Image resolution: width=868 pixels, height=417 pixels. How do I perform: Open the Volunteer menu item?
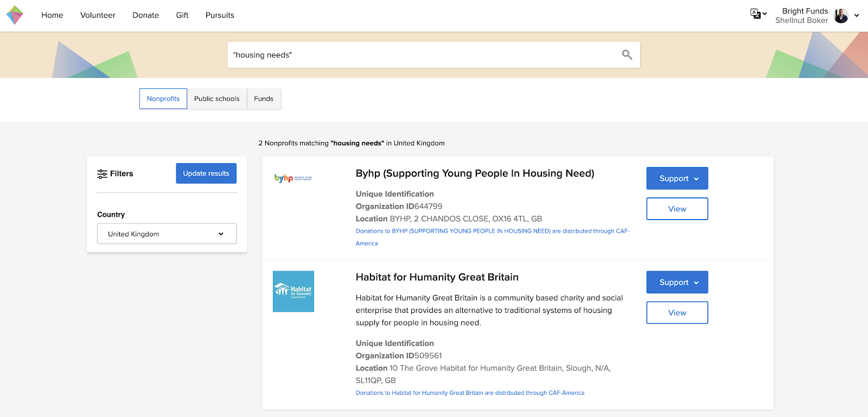(x=98, y=15)
